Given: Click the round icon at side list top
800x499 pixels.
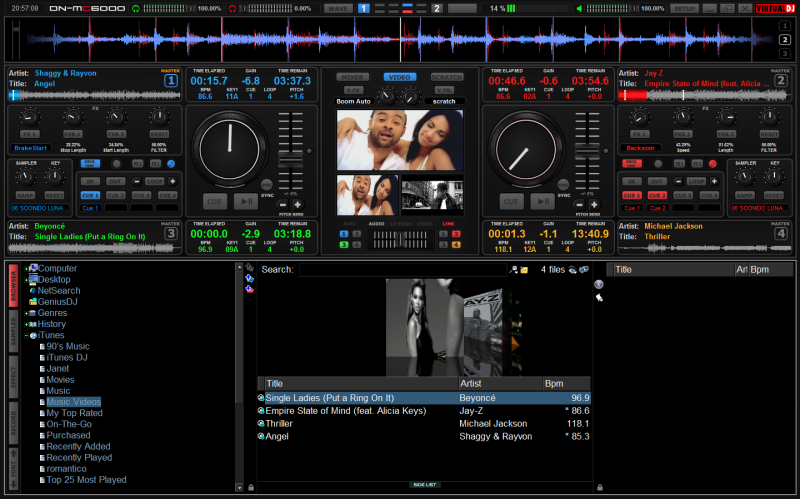Looking at the screenshot, I should point(599,284).
